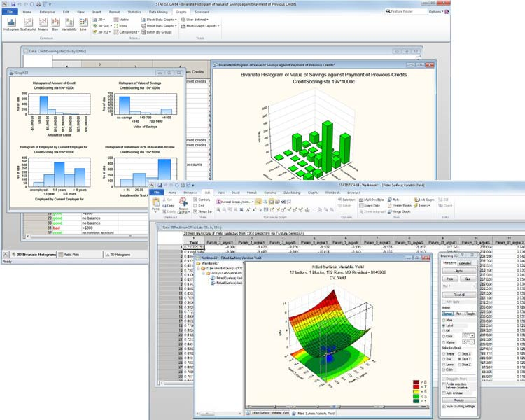Click the Variability graph icon
525x420 pixels.
(x=69, y=22)
